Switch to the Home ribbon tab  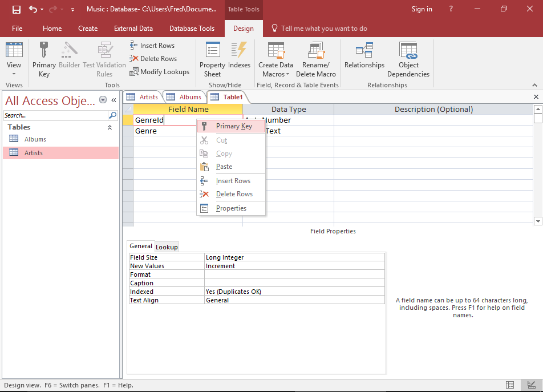click(52, 29)
